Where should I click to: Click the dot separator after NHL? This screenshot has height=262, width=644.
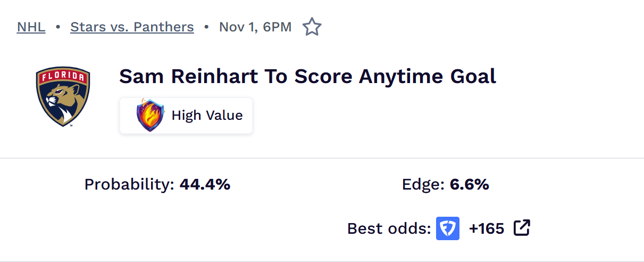(x=58, y=27)
